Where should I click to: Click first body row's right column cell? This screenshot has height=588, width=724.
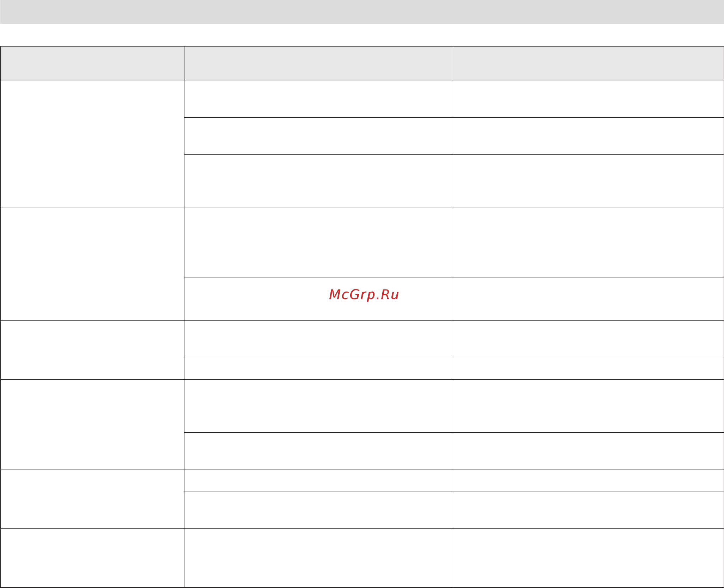click(589, 99)
